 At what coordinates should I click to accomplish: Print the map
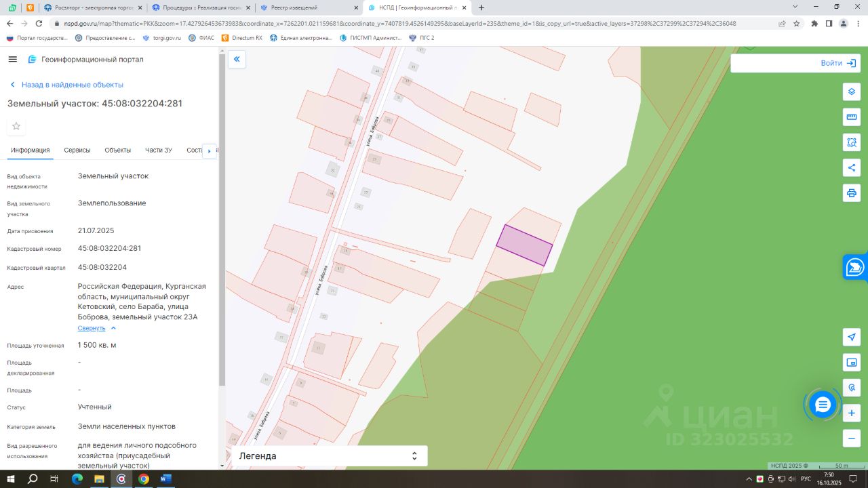click(x=852, y=192)
